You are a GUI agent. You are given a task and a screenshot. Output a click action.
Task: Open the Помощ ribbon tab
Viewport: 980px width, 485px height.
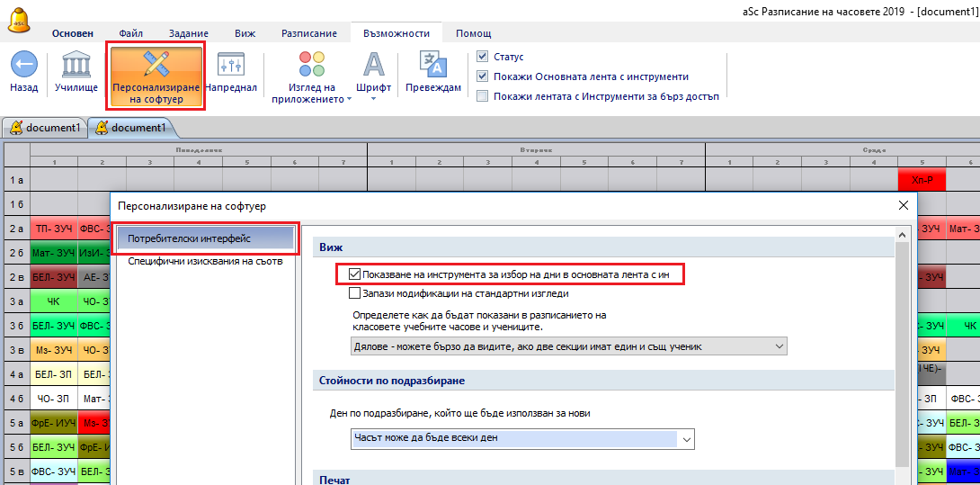[x=473, y=33]
